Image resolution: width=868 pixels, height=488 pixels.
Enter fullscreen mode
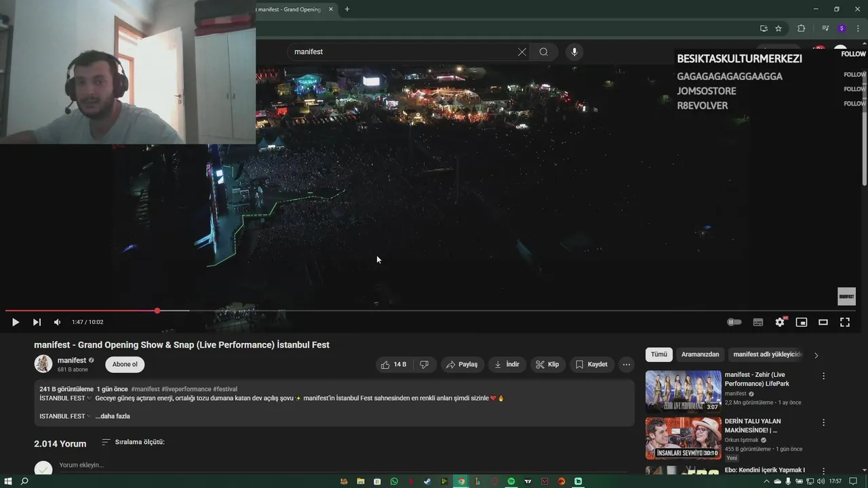pyautogui.click(x=845, y=322)
